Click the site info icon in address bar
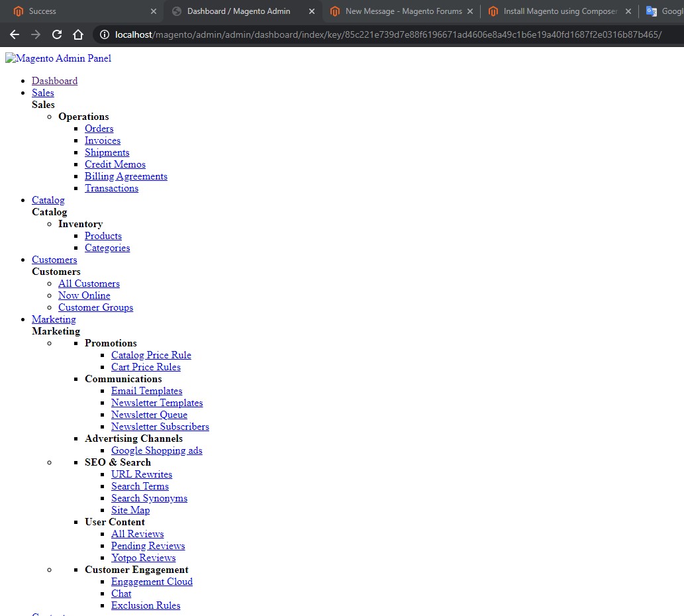Image resolution: width=684 pixels, height=616 pixels. pos(104,34)
